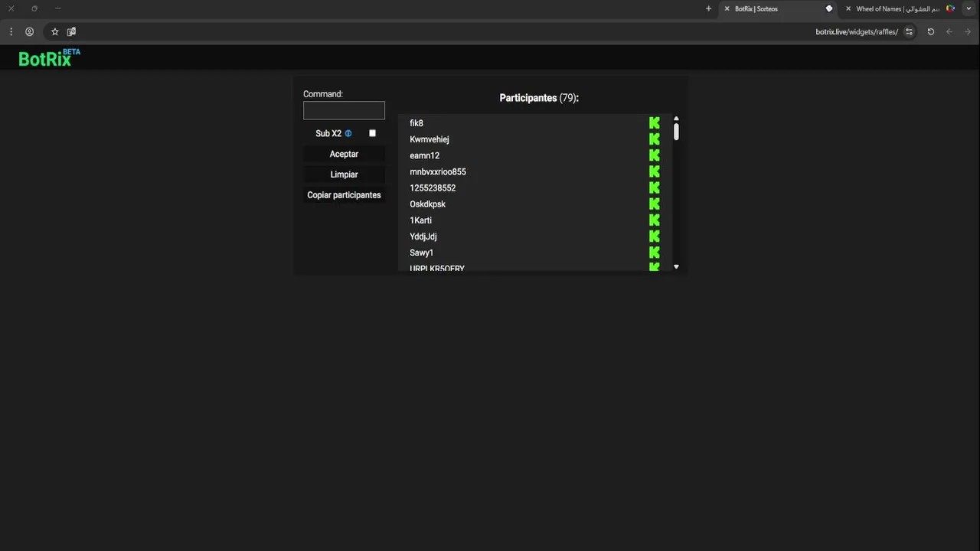Reload the current page
The height and width of the screenshot is (551, 980).
[x=930, y=31]
